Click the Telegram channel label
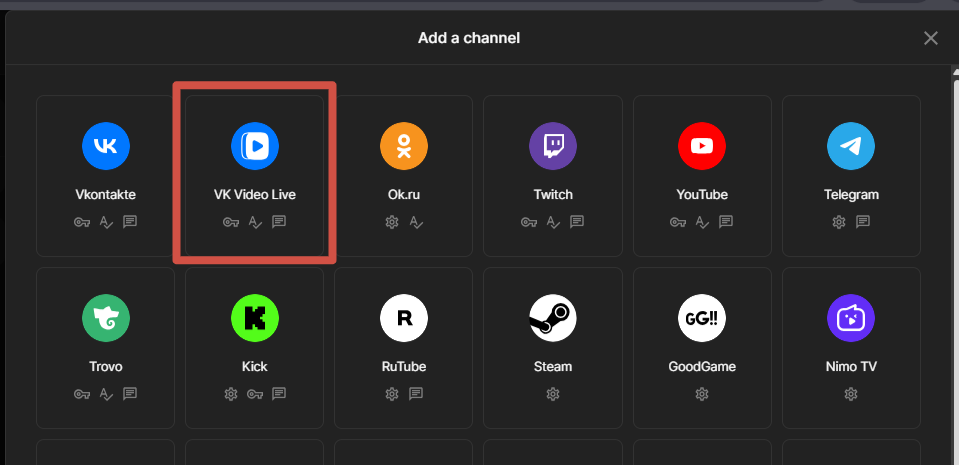959x465 pixels. pyautogui.click(x=851, y=195)
